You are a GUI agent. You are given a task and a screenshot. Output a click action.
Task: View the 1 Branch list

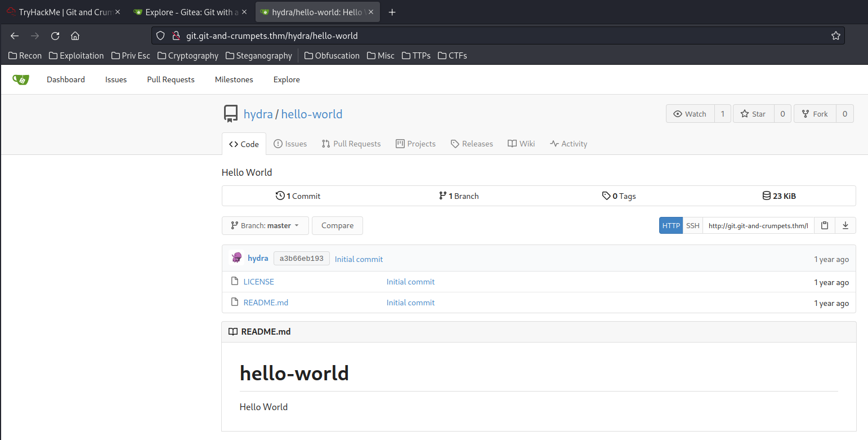coord(459,196)
